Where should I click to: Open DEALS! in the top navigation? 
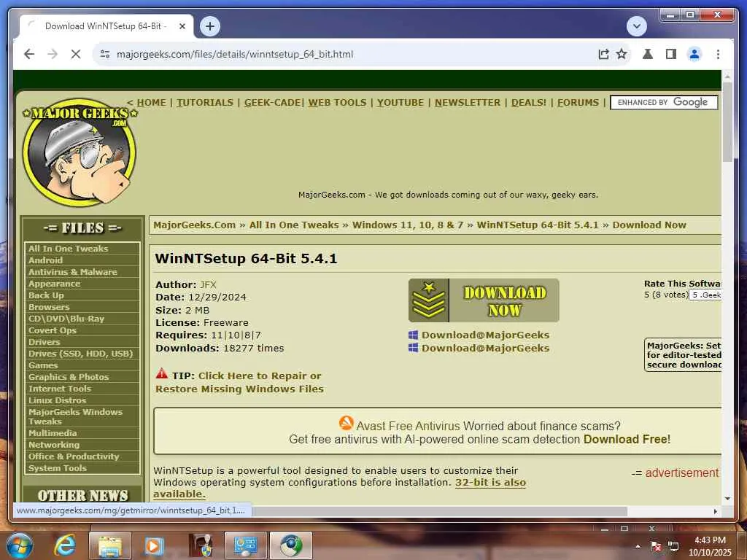point(529,102)
